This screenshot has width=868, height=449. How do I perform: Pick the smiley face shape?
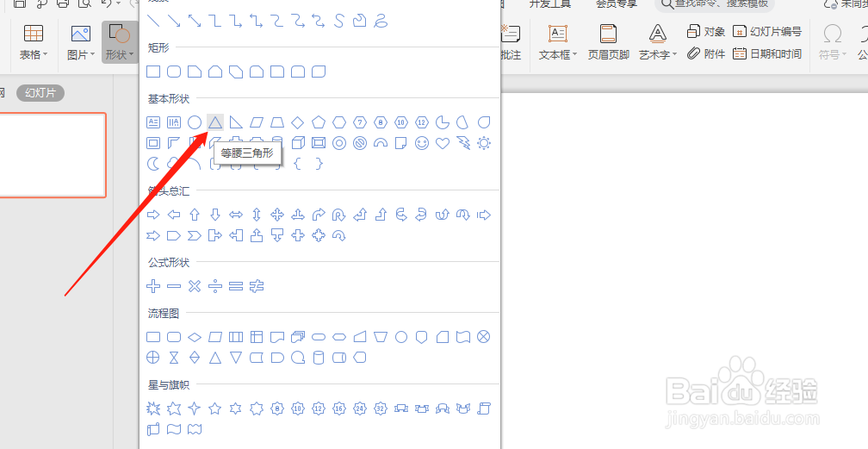[x=422, y=144]
